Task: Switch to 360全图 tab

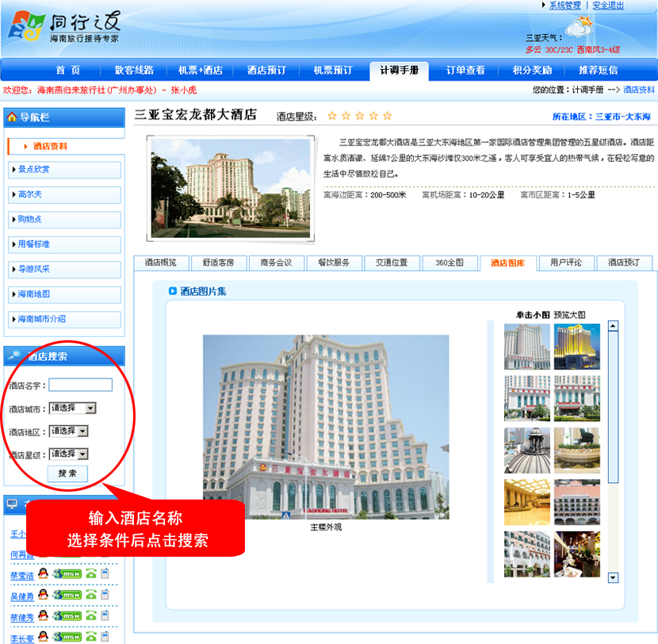Action: coord(450,263)
